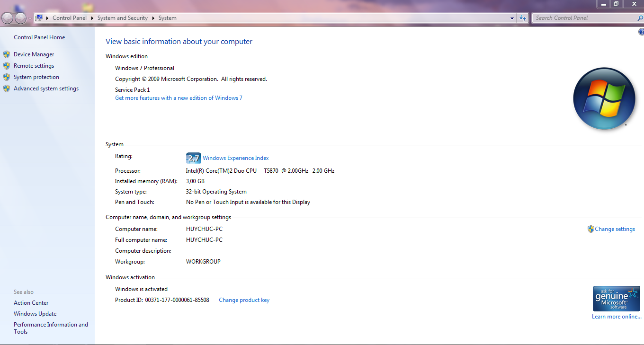
Task: Click the shield icon beside Device Manager
Action: tap(7, 54)
